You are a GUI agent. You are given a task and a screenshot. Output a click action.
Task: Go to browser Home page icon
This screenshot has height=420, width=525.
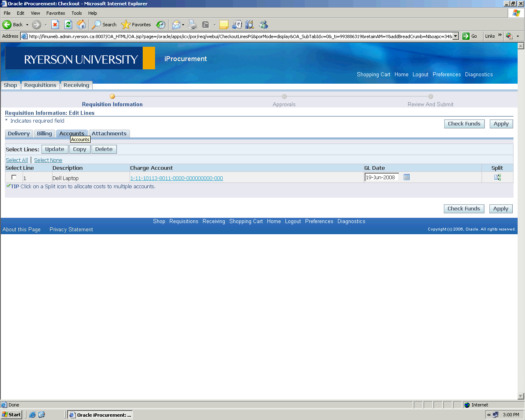(82, 25)
